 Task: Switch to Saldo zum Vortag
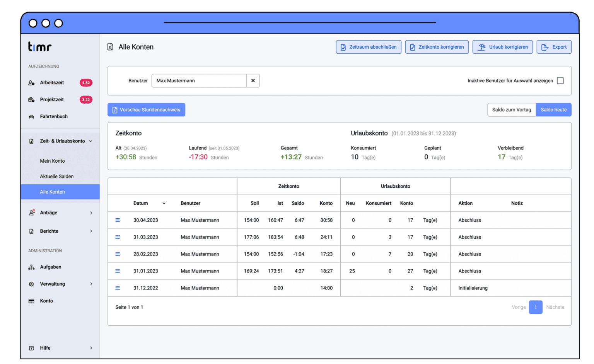pyautogui.click(x=511, y=110)
